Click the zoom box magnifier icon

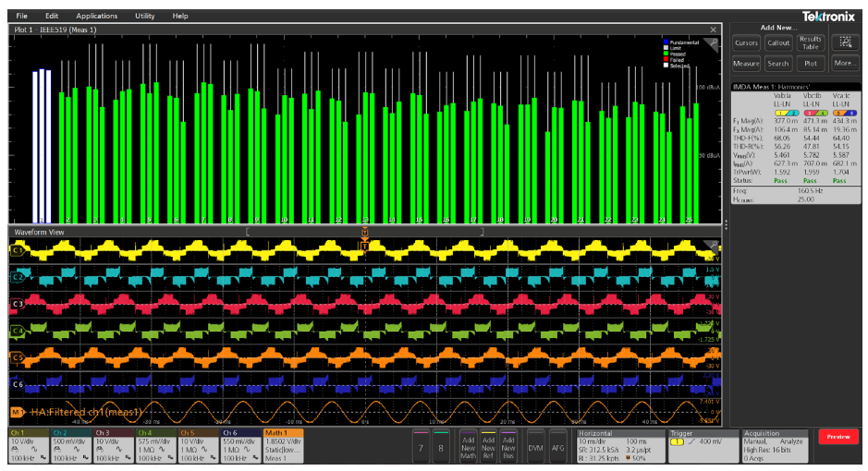coord(844,42)
